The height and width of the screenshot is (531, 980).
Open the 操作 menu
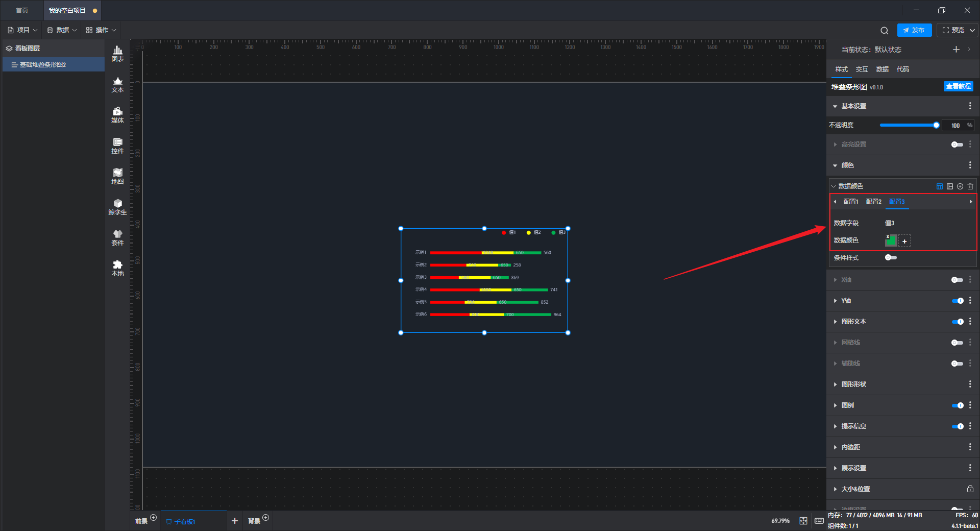click(101, 30)
